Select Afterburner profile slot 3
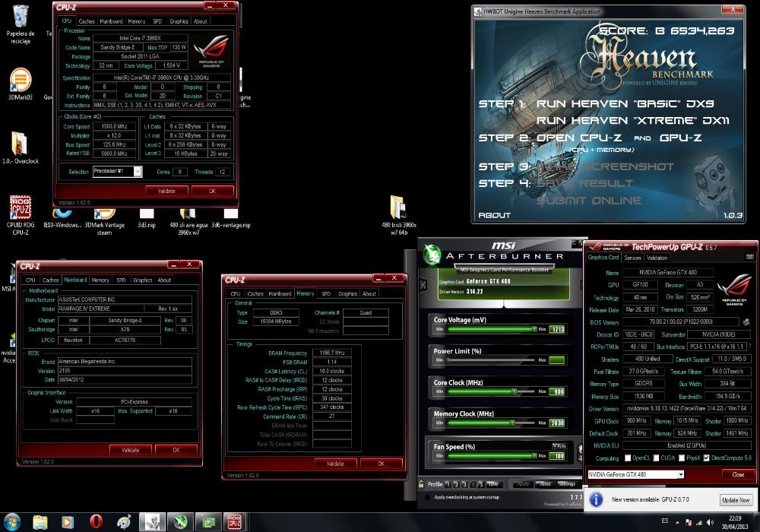The image size is (760, 532). pyautogui.click(x=464, y=484)
